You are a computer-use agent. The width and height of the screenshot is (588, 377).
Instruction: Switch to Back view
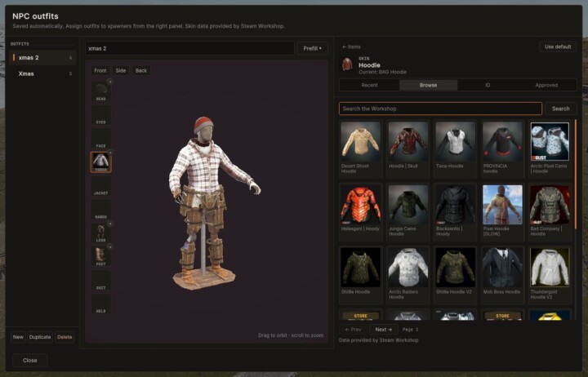pos(141,70)
